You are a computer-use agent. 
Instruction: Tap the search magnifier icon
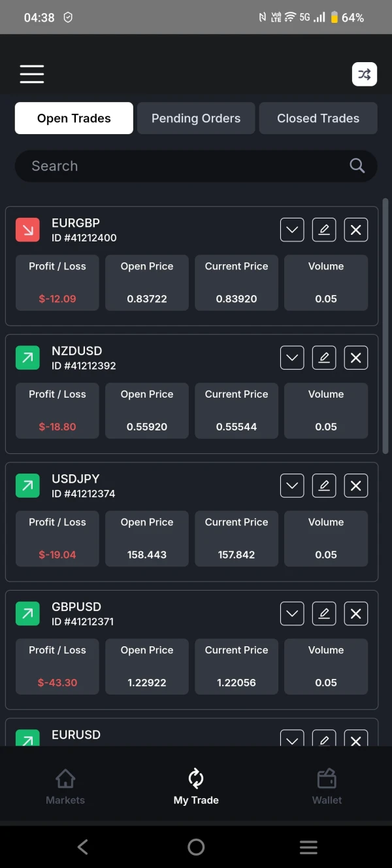click(x=357, y=166)
